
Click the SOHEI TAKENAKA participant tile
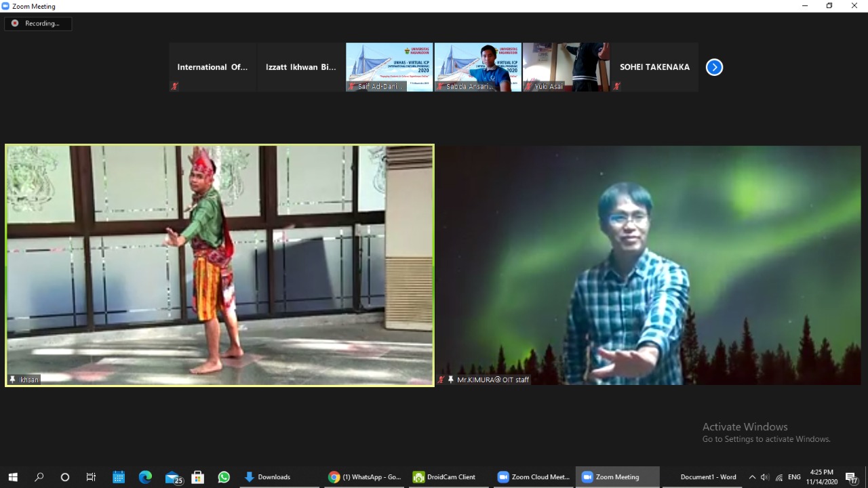(654, 67)
